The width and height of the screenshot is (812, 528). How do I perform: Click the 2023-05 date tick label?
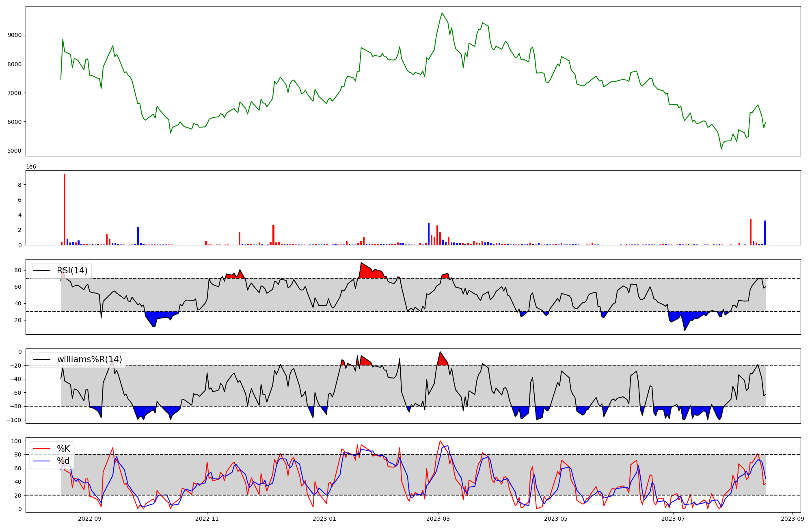click(x=555, y=519)
